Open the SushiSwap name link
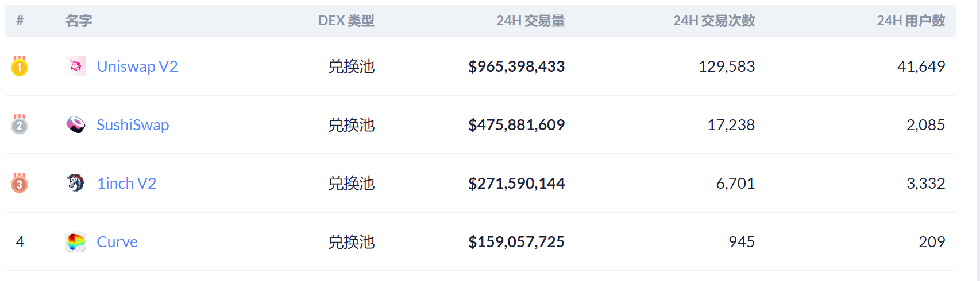Image resolution: width=980 pixels, height=281 pixels. (x=133, y=125)
